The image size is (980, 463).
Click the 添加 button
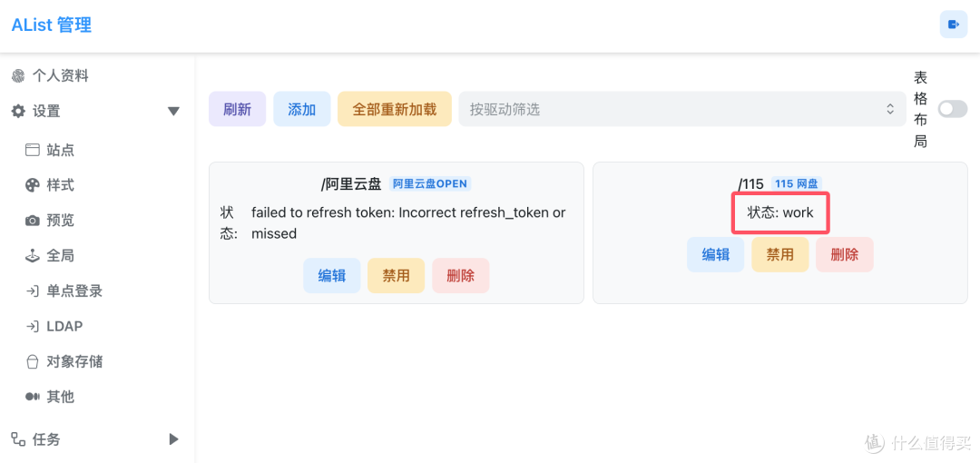click(302, 109)
